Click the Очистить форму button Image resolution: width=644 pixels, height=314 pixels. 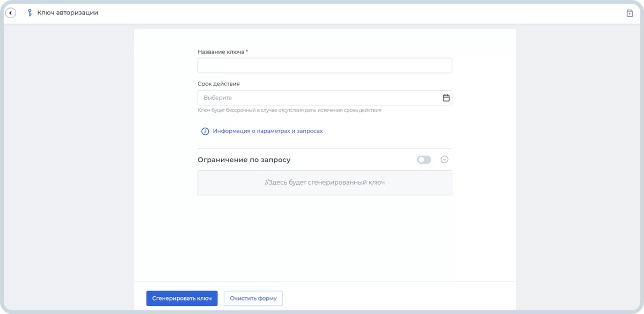[253, 298]
